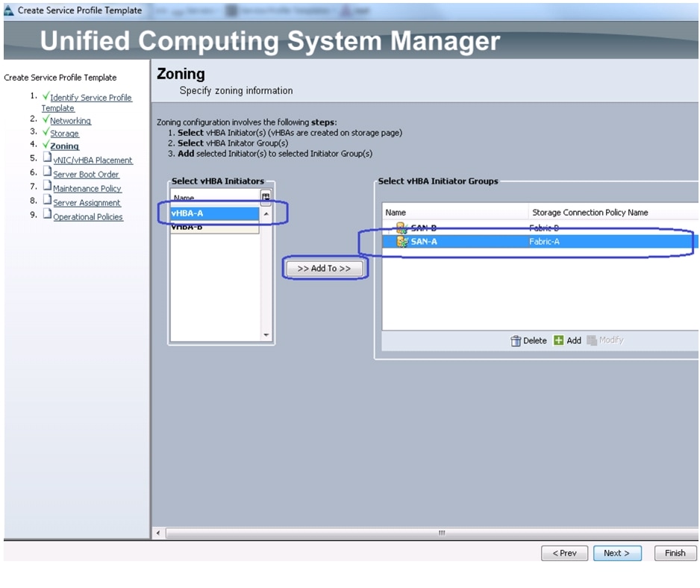The image size is (700, 588).
Task: Go back with Prev button
Action: (x=564, y=553)
